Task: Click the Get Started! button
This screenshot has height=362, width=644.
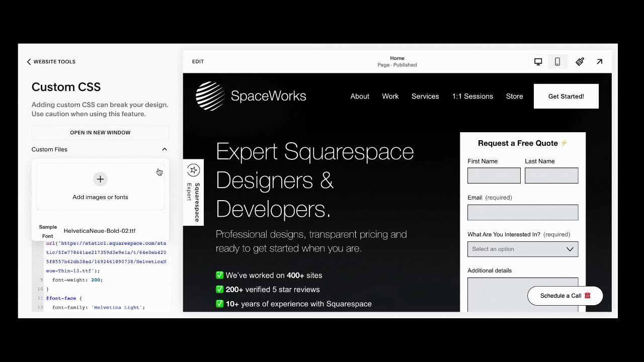Action: (x=566, y=96)
